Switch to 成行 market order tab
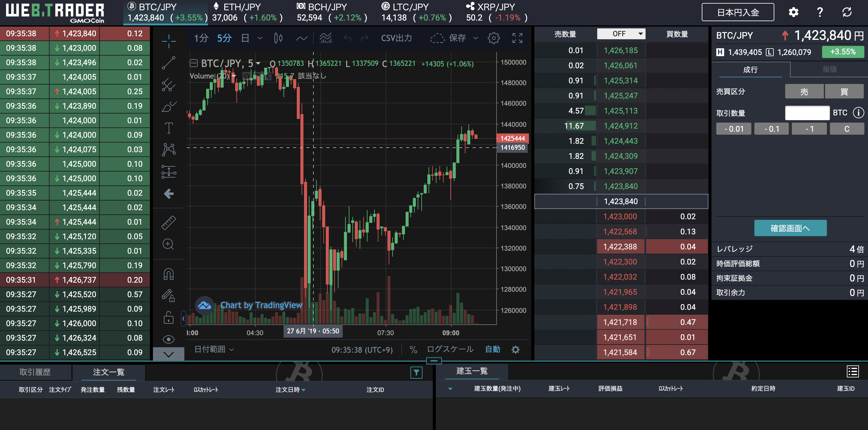The width and height of the screenshot is (868, 430). (750, 69)
